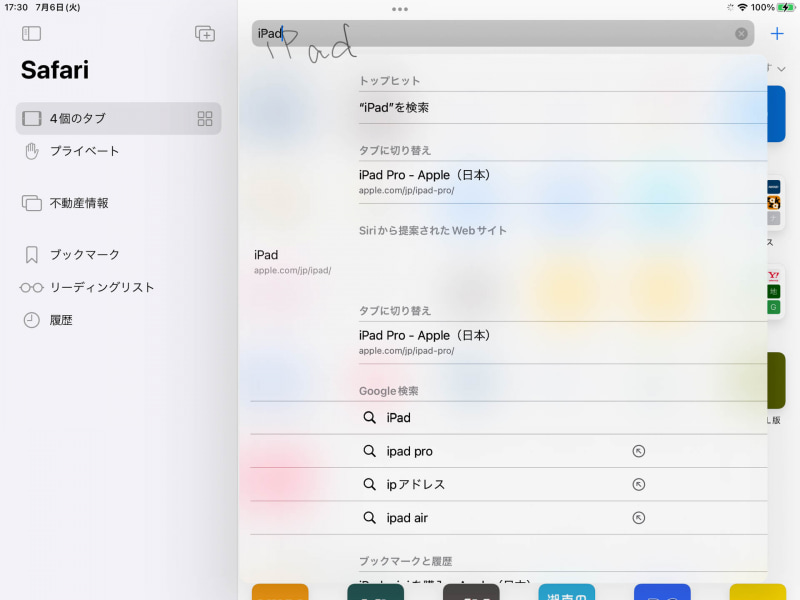Clear the address bar text with the x icon
Image resolution: width=800 pixels, height=600 pixels.
(x=741, y=33)
